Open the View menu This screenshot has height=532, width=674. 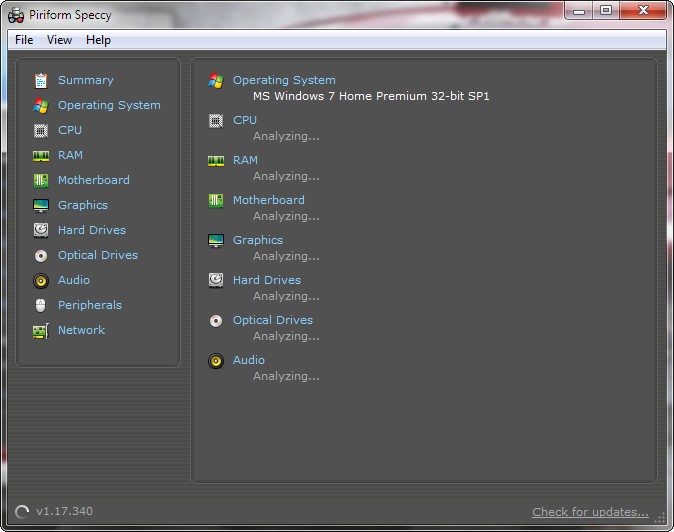pyautogui.click(x=59, y=40)
